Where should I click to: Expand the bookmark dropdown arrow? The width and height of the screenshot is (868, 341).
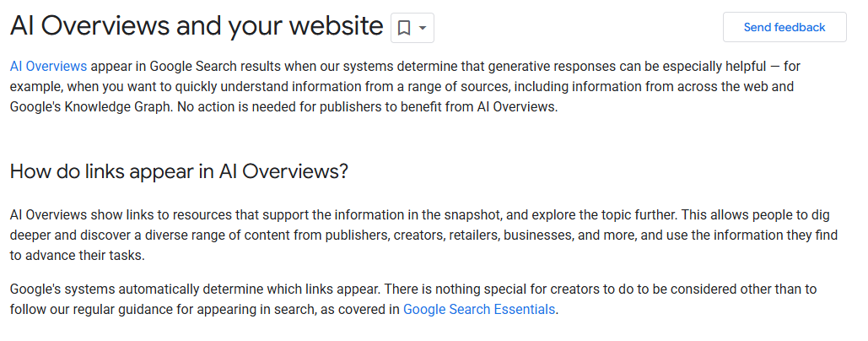click(x=423, y=28)
